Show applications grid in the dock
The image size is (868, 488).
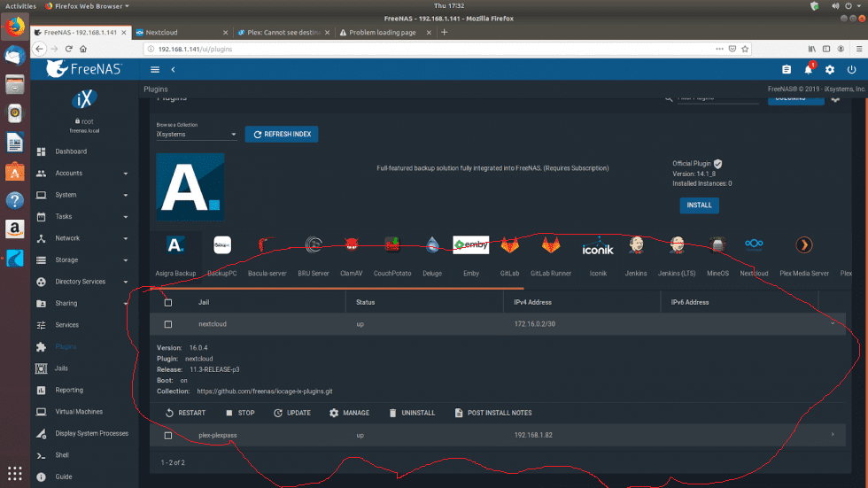click(x=15, y=473)
